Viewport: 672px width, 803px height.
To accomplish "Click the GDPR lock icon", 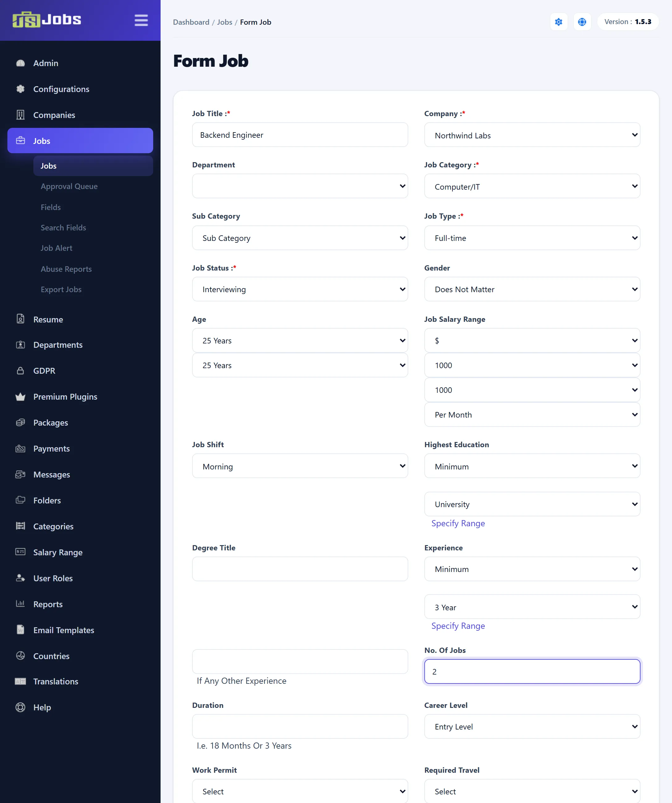I will (x=21, y=371).
